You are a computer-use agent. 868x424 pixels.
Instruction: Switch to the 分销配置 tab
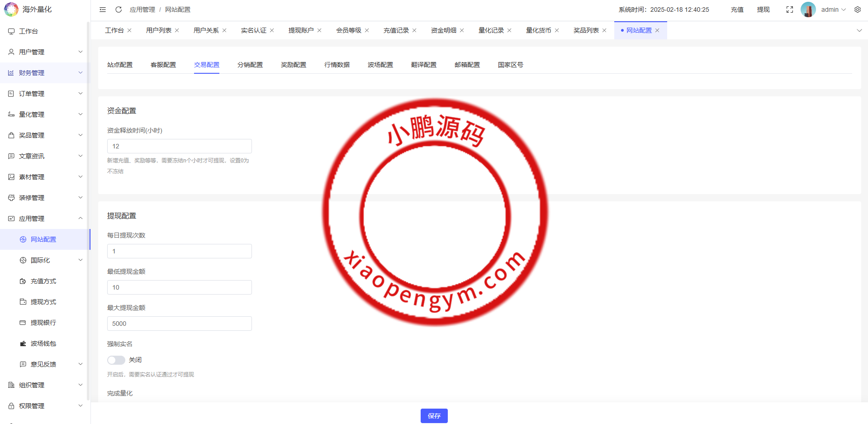(x=250, y=65)
